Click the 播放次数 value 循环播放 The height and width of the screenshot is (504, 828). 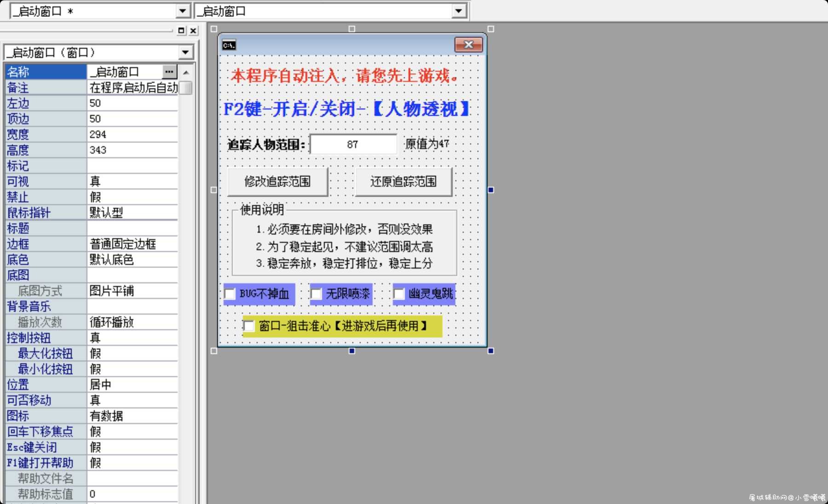(x=132, y=322)
